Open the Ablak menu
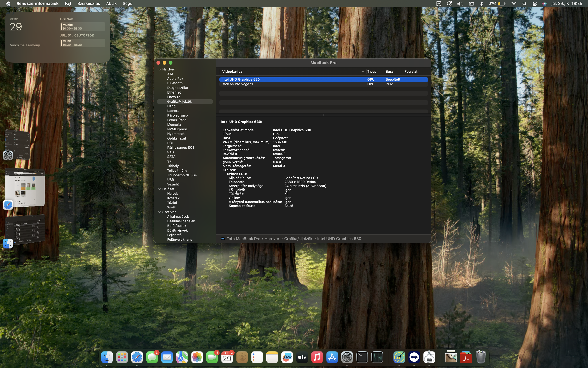588x368 pixels. 112,3
